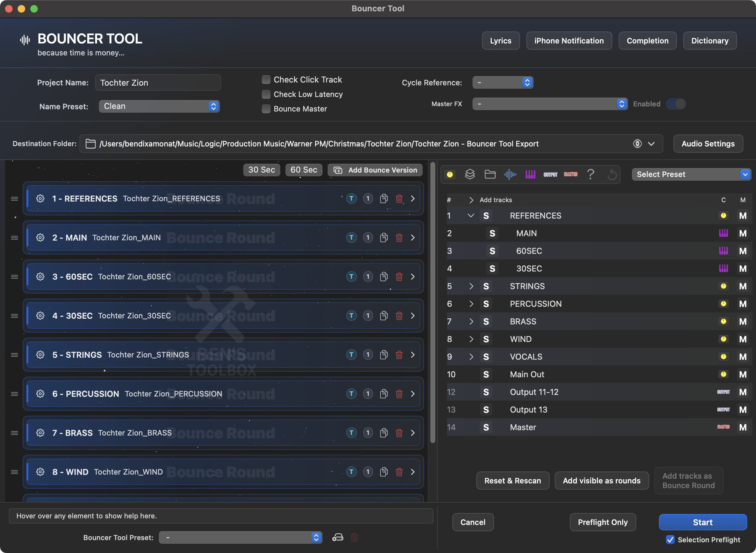Click the purple piano icon on the MAIN track
Viewport: 756px width, 553px height.
point(723,233)
